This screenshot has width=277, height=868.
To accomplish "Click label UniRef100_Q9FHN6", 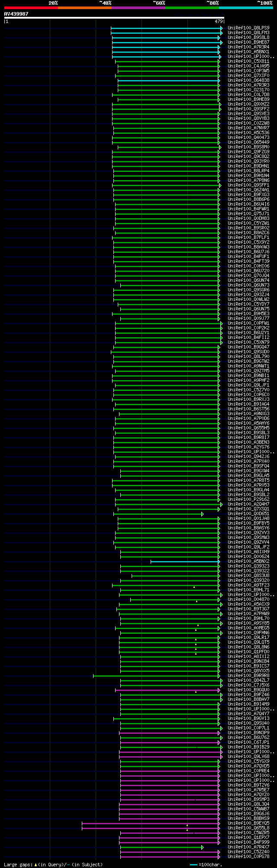I will coord(248,632).
